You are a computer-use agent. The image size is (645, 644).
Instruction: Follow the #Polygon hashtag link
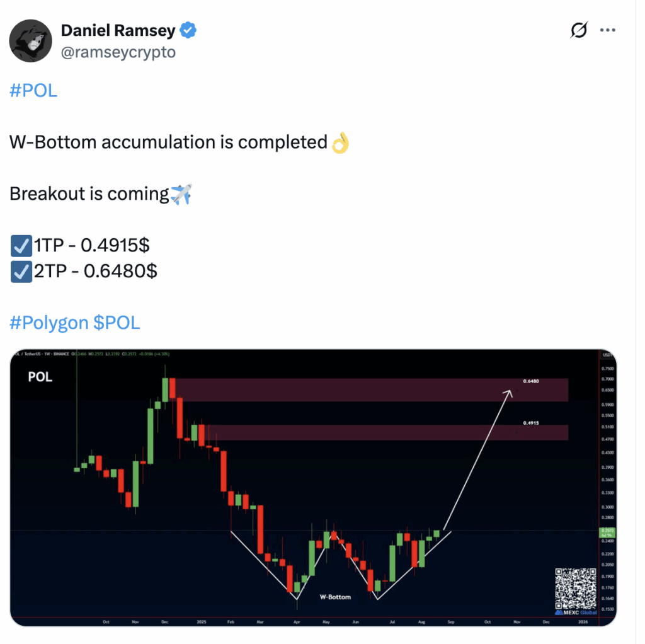point(49,323)
